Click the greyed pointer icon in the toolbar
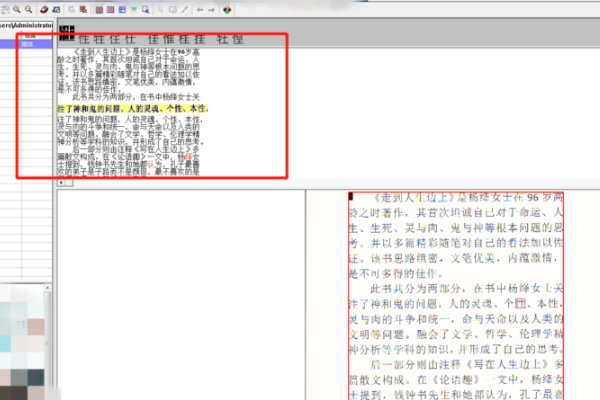This screenshot has height=400, width=600. 161,10
